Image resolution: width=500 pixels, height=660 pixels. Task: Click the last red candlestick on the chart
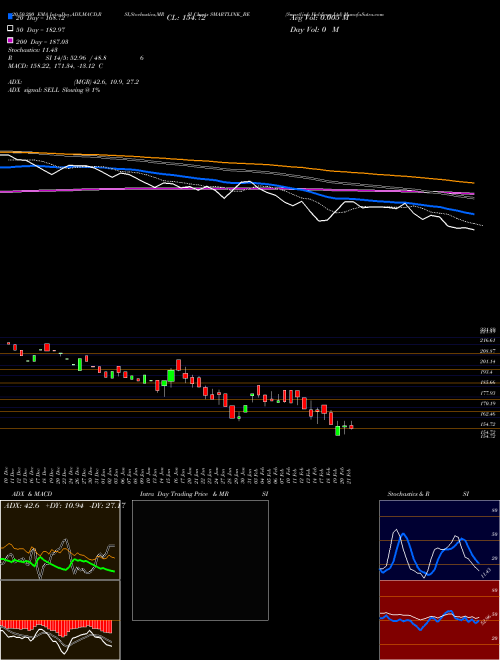(351, 426)
